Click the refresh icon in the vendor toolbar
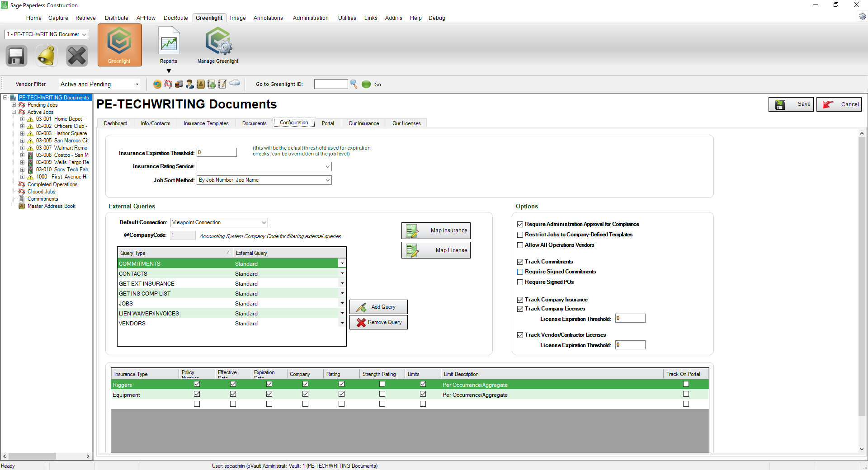The width and height of the screenshot is (868, 470). click(x=157, y=84)
